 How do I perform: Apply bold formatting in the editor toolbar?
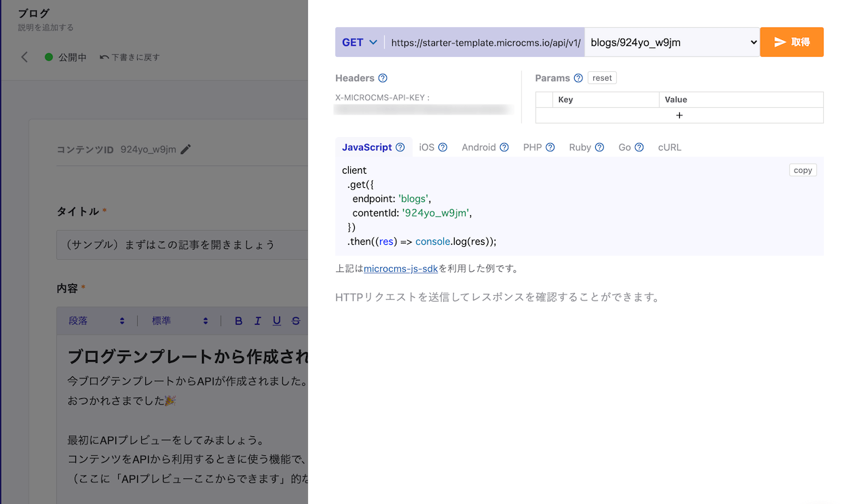pyautogui.click(x=238, y=321)
